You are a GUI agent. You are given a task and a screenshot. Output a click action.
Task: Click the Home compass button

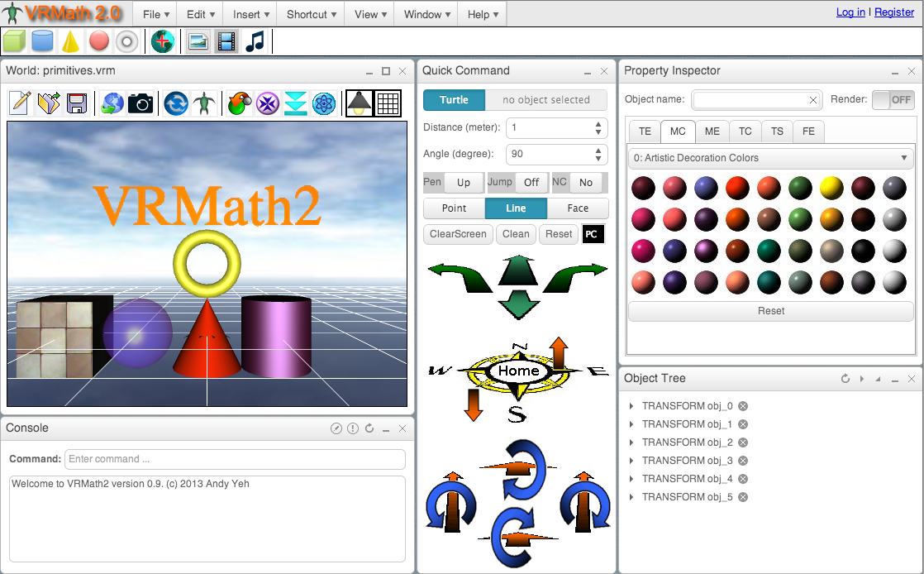(518, 371)
